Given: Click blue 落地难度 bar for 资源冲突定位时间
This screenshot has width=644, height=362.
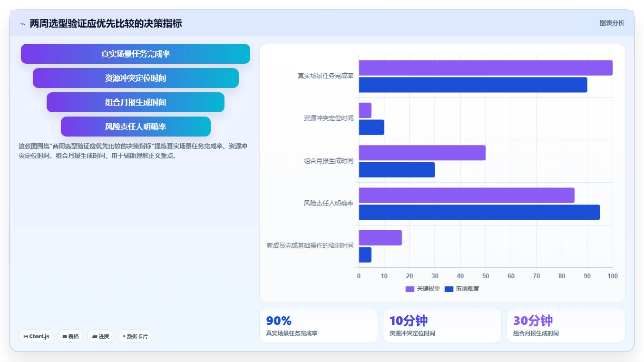Looking at the screenshot, I should point(371,127).
